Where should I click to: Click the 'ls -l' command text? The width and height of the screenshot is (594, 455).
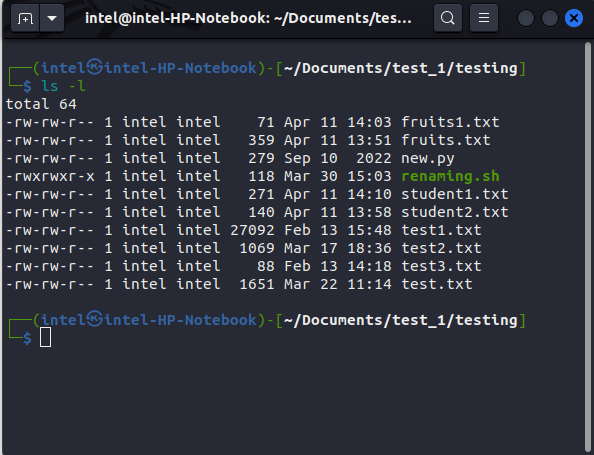point(63,86)
